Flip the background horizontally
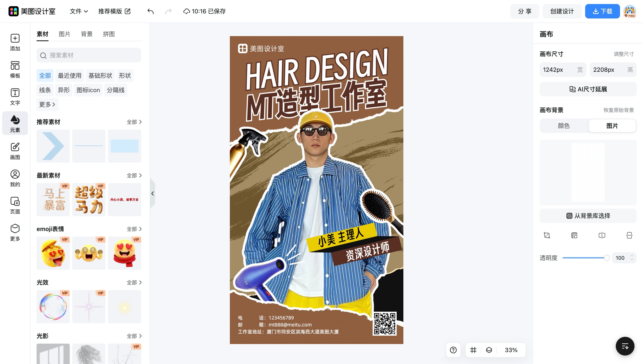 tap(602, 235)
